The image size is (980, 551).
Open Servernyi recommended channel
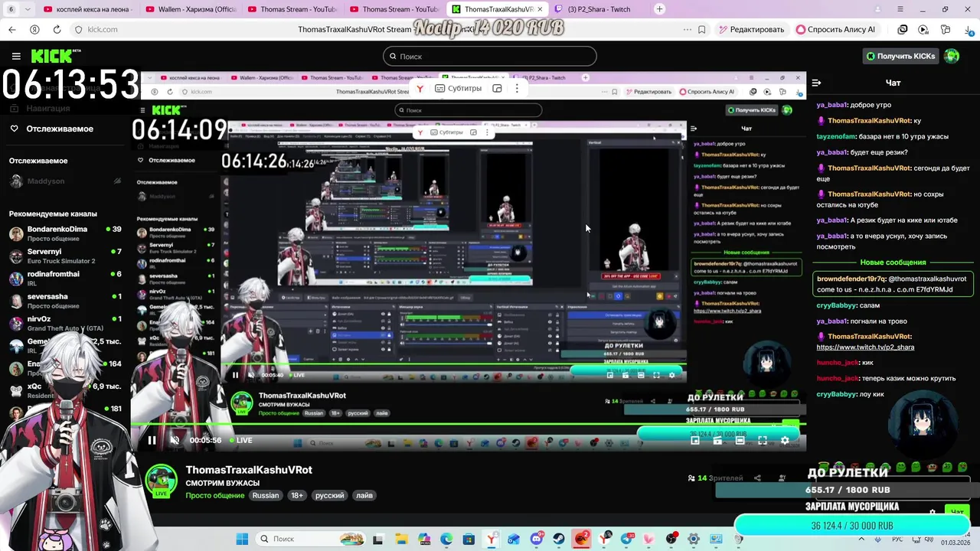click(65, 256)
